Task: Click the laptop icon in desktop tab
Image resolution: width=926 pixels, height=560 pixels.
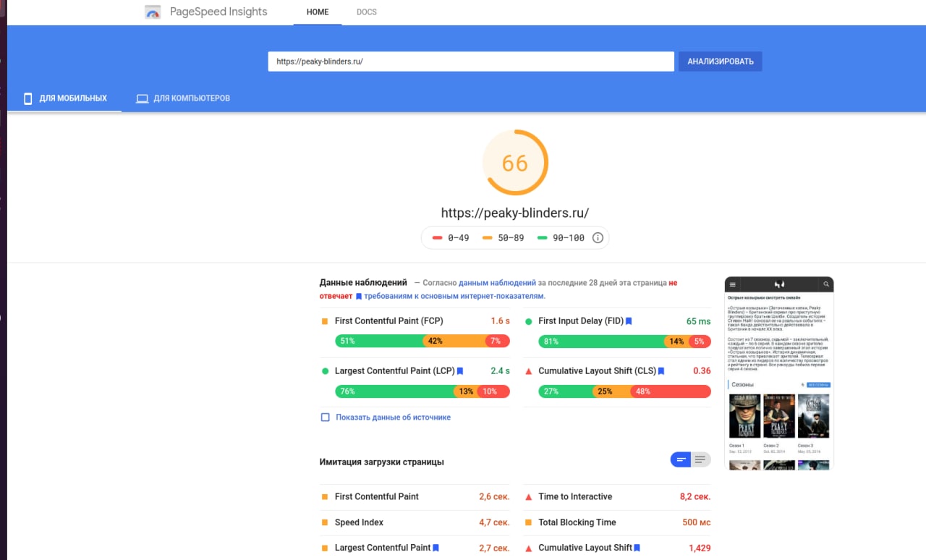Action: pyautogui.click(x=143, y=98)
